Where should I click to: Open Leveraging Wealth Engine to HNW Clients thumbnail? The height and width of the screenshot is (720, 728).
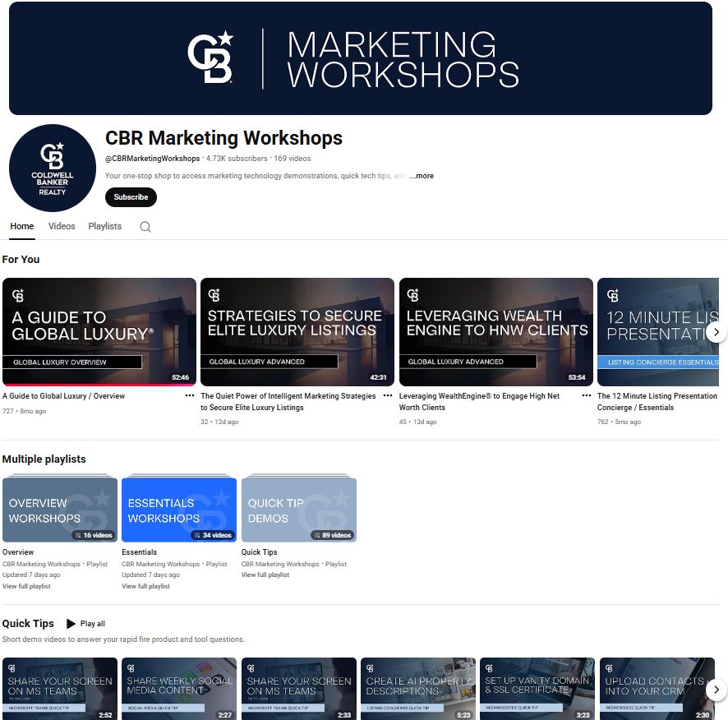pos(495,332)
